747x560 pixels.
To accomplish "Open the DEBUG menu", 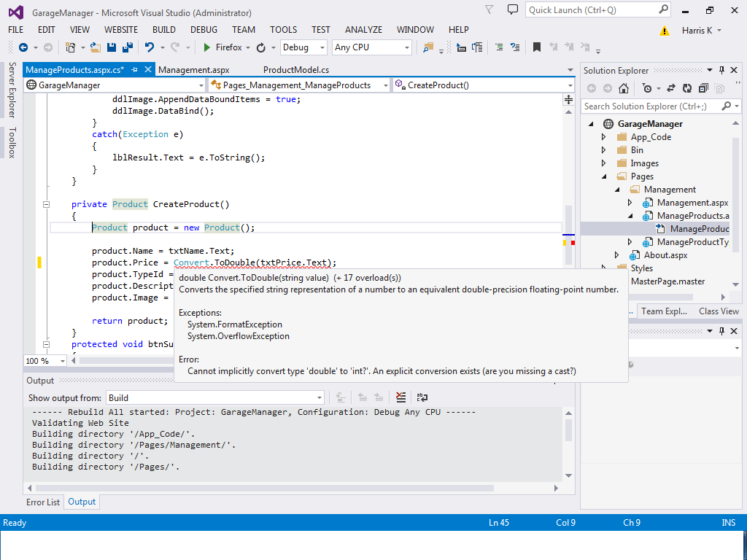I will pos(204,29).
